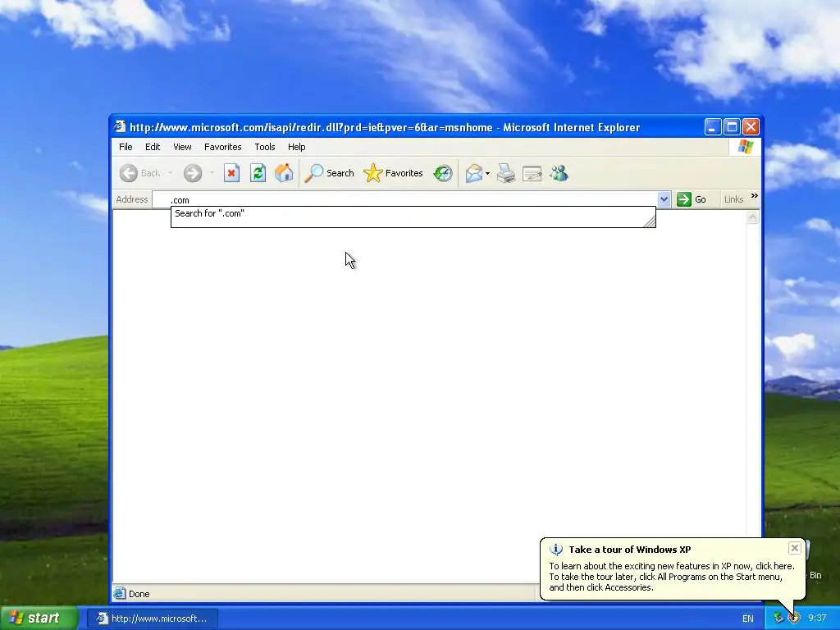Click the scrollbar up arrow
The image size is (840, 630).
coord(753,217)
